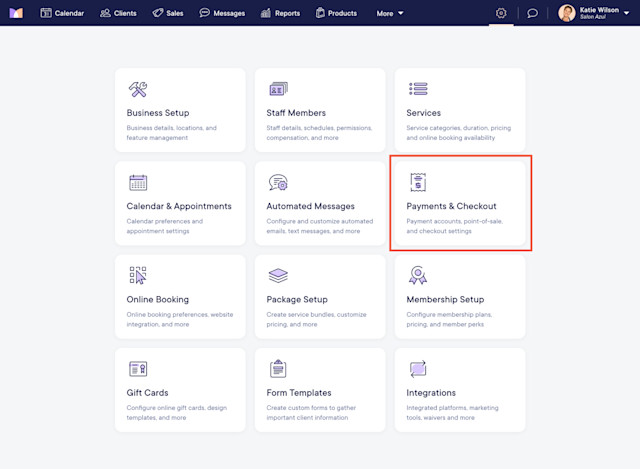This screenshot has width=640, height=469.
Task: Open the Automated Messages title
Action: [x=311, y=206]
